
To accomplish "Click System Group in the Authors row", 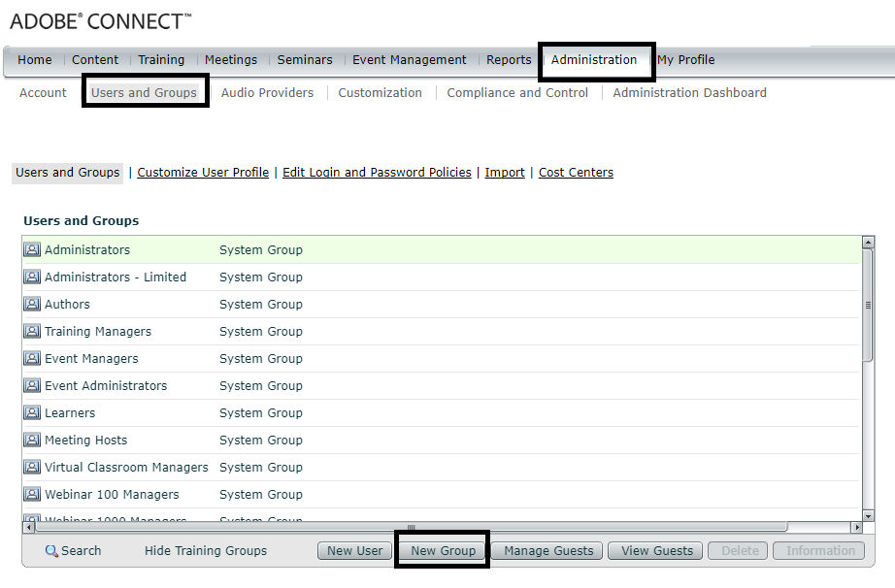I will pos(261,304).
